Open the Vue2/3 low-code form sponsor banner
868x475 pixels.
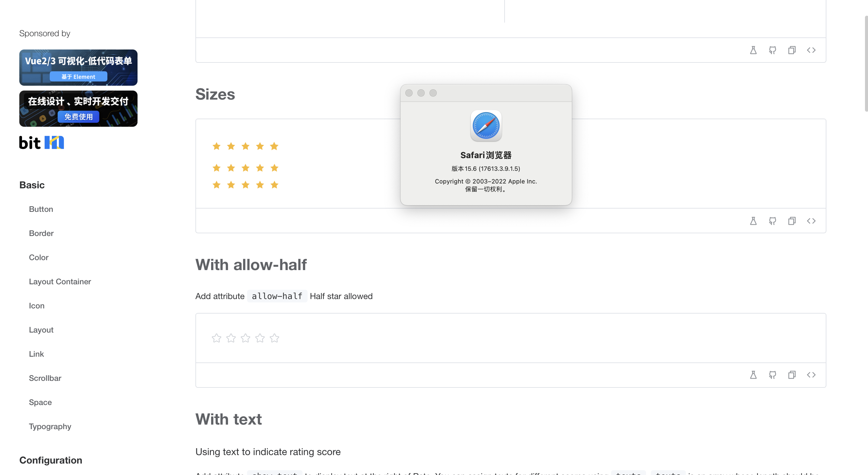[x=78, y=67]
